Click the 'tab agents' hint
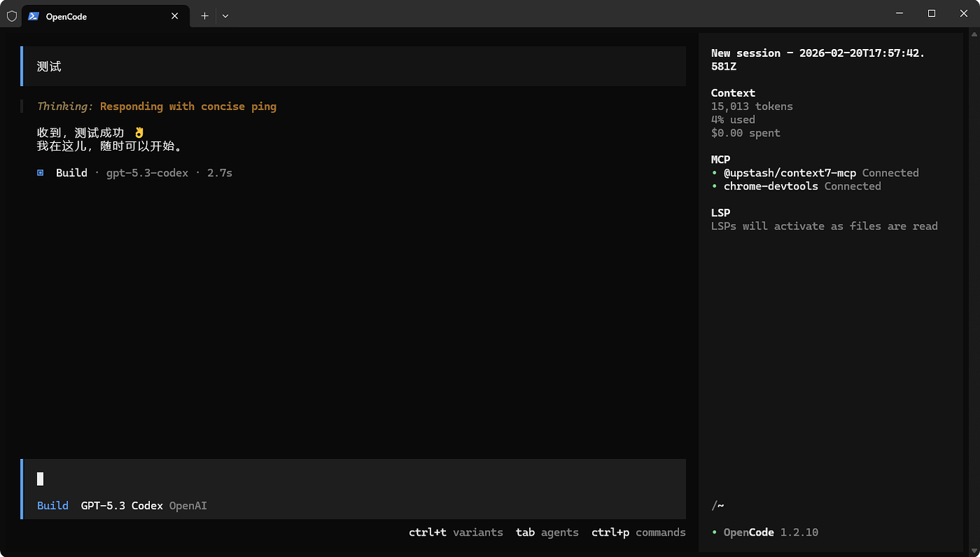This screenshot has width=980, height=557. (x=548, y=532)
